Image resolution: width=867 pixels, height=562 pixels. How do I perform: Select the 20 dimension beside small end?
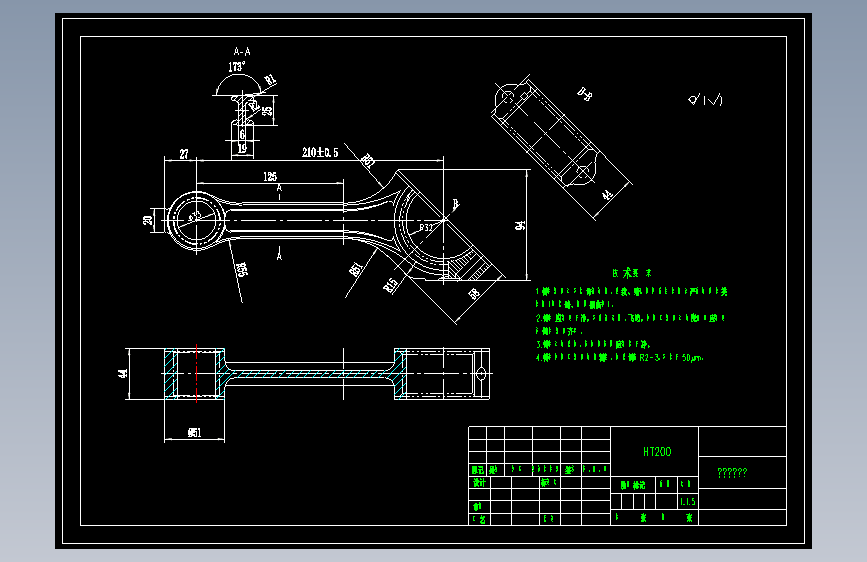click(x=147, y=220)
